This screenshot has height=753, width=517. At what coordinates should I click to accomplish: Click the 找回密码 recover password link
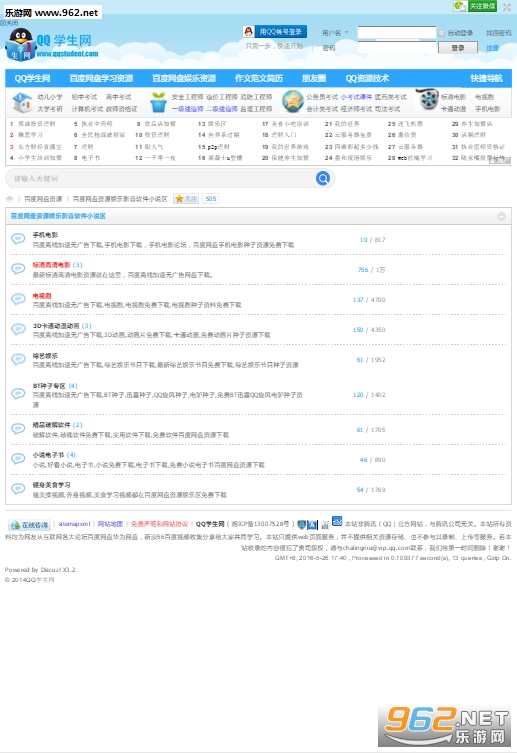pyautogui.click(x=499, y=33)
